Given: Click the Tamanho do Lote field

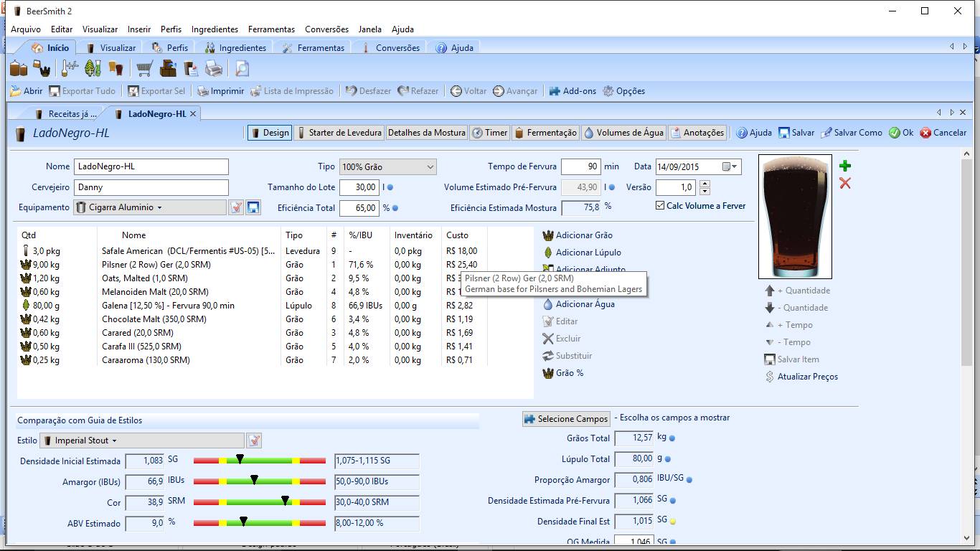Looking at the screenshot, I should coord(359,187).
